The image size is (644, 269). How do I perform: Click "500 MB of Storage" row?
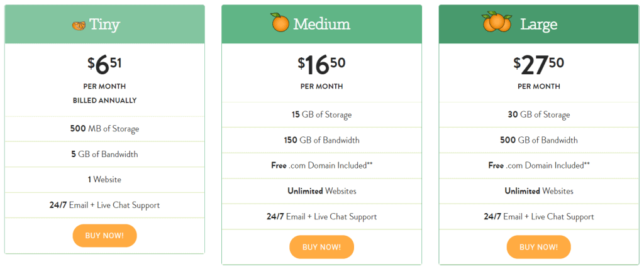tap(104, 129)
